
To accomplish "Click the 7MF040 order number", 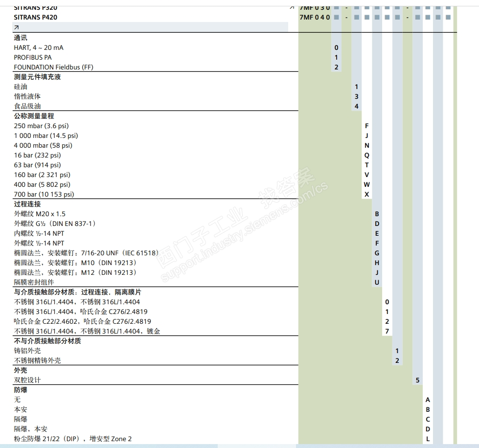I will click(x=315, y=18).
